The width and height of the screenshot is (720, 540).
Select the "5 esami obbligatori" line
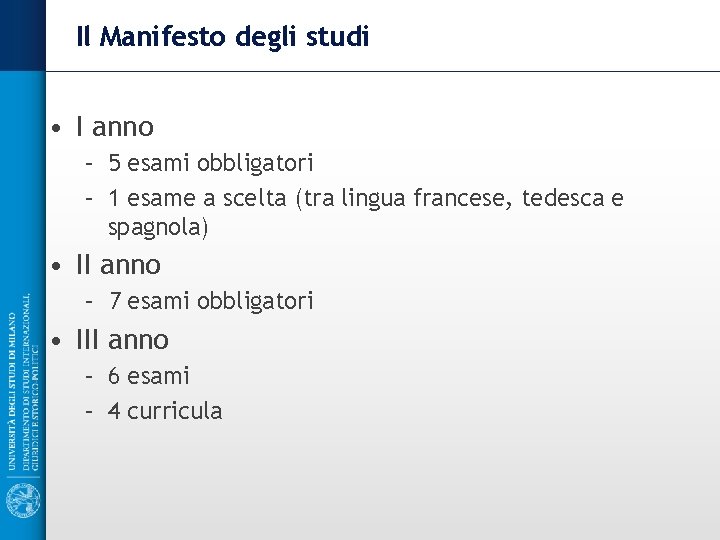click(211, 162)
